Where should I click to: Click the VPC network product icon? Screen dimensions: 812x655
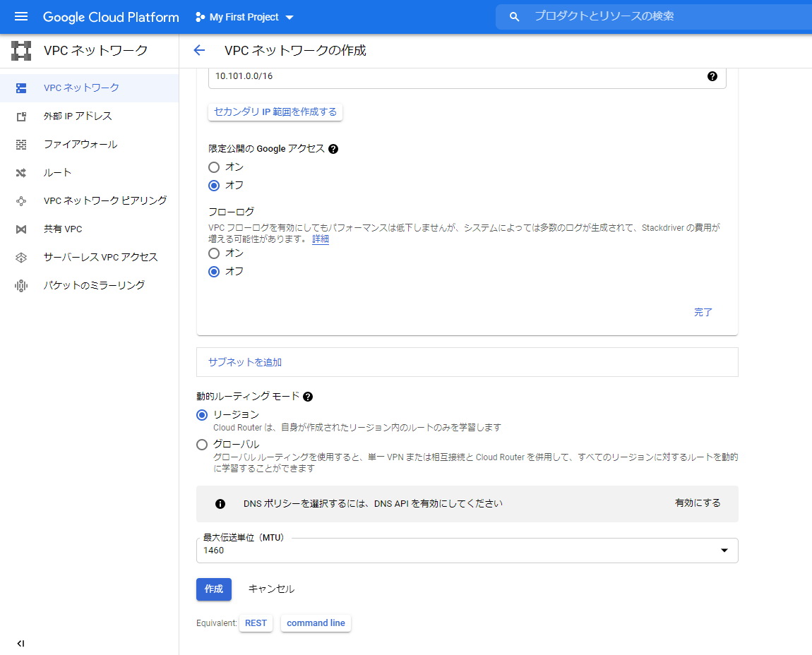click(x=21, y=51)
